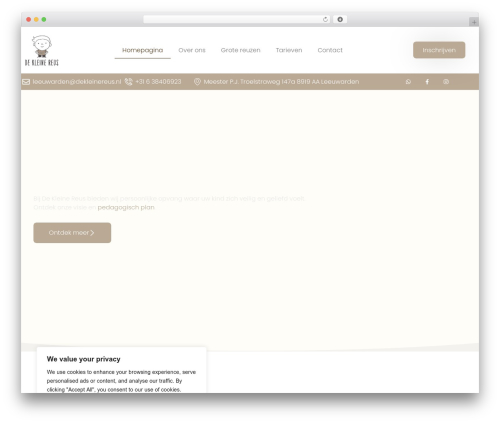Viewport: 500px width, 423px height.
Task: Click the envelope email icon
Action: (26, 82)
